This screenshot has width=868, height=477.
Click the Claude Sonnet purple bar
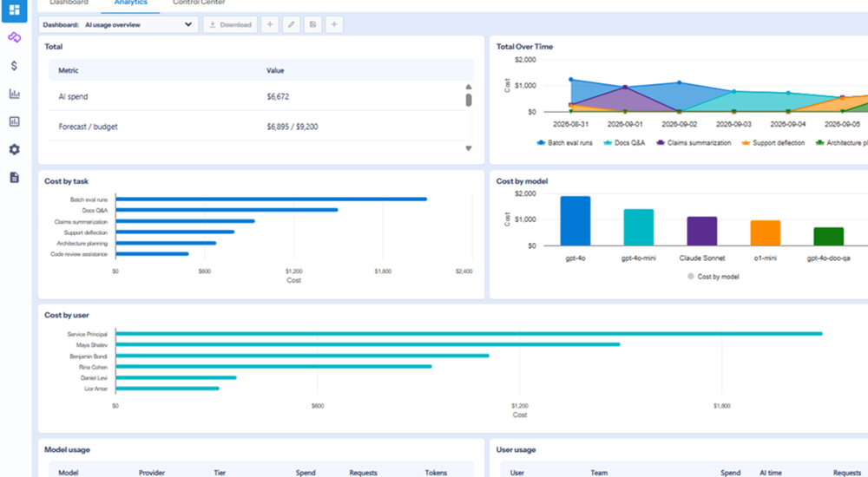coord(702,232)
